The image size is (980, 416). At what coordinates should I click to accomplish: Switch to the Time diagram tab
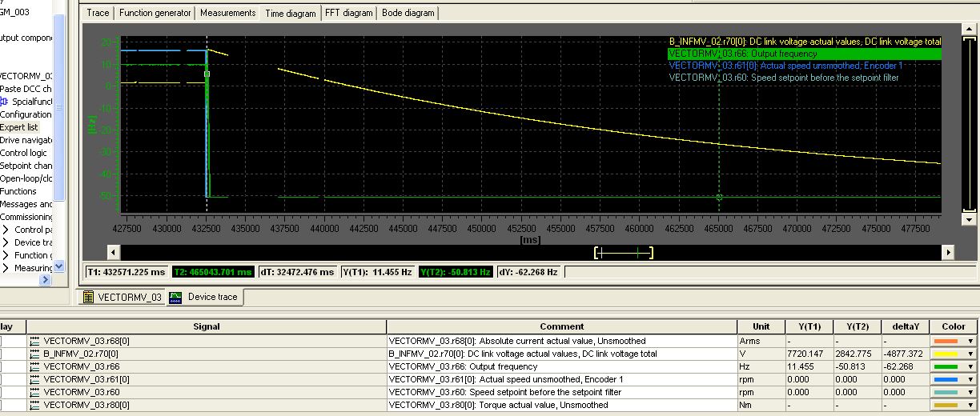[x=290, y=14]
